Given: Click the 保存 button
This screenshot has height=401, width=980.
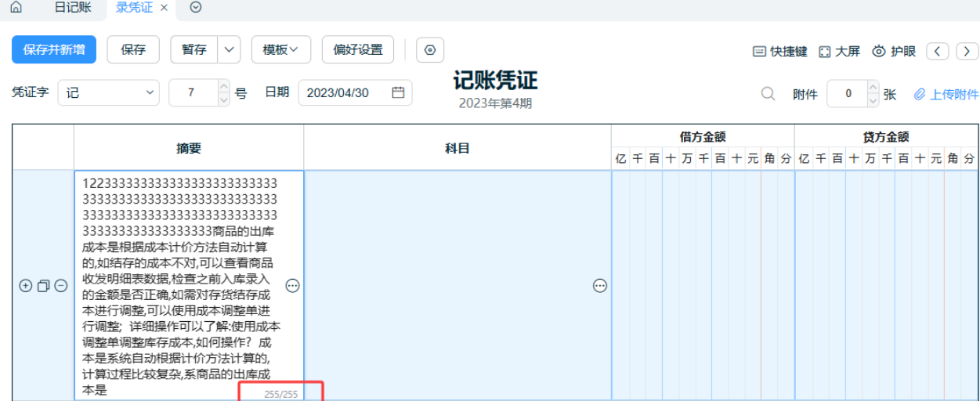Looking at the screenshot, I should click(133, 49).
